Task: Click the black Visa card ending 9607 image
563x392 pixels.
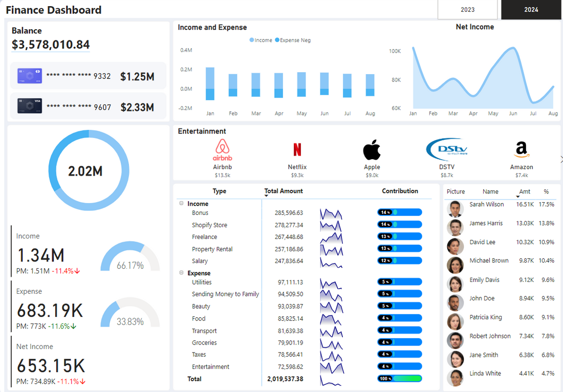Action: point(30,106)
